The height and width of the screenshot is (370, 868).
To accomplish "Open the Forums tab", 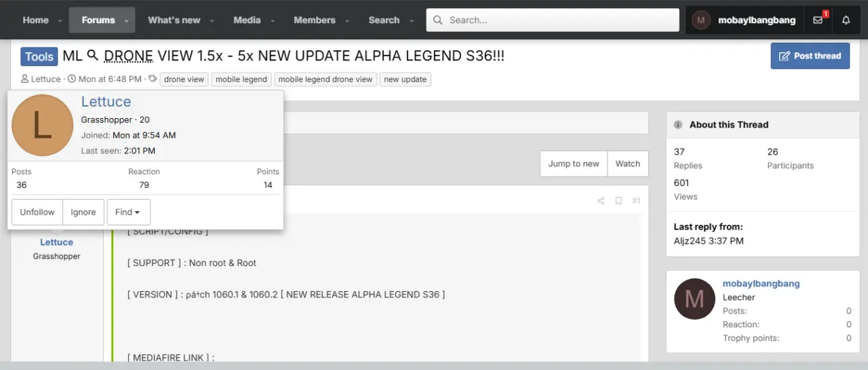I will 98,20.
